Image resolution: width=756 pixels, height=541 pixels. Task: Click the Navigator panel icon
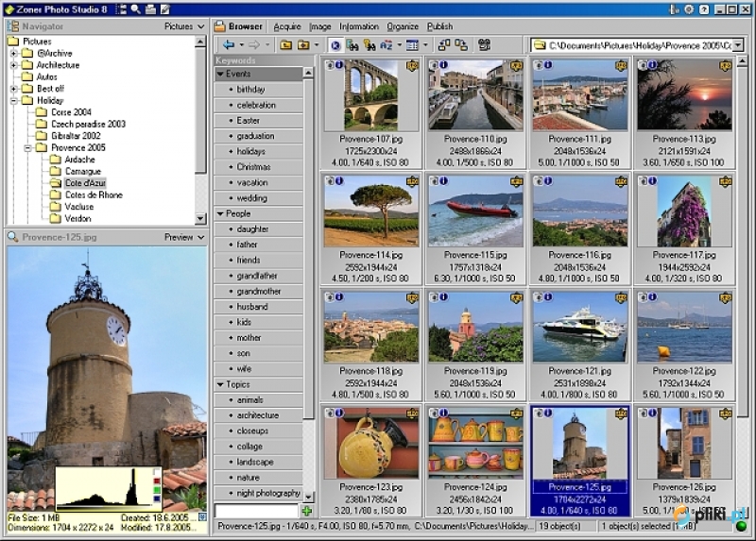pyautogui.click(x=13, y=26)
